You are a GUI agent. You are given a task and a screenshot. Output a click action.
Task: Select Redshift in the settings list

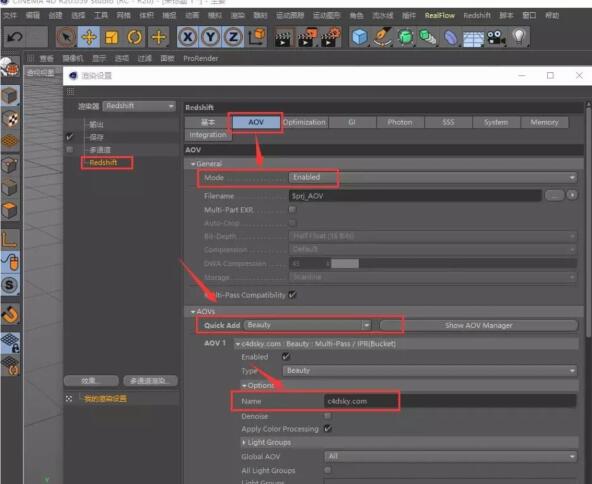(x=103, y=163)
